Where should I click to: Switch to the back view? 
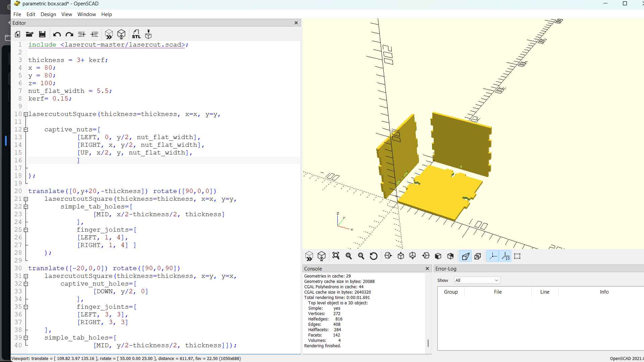(450, 256)
